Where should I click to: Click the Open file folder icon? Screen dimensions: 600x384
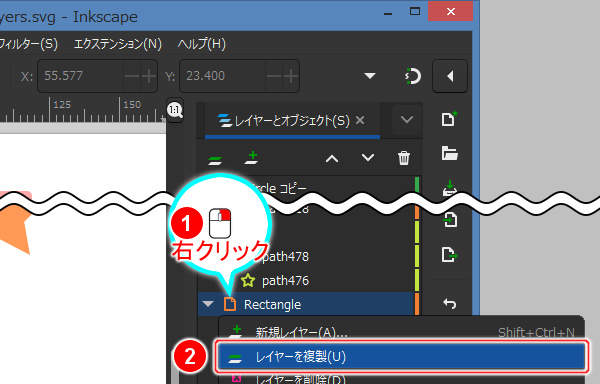click(x=449, y=153)
